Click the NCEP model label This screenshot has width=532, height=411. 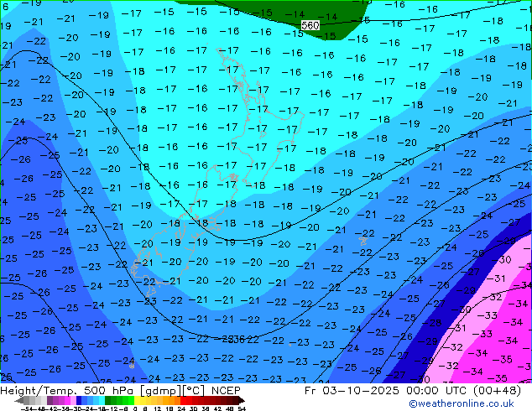pos(226,391)
